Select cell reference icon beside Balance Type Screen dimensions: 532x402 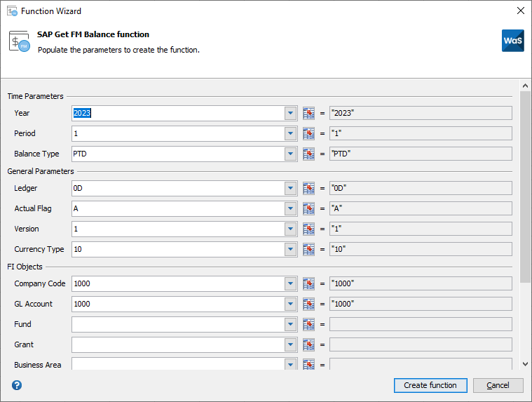308,154
